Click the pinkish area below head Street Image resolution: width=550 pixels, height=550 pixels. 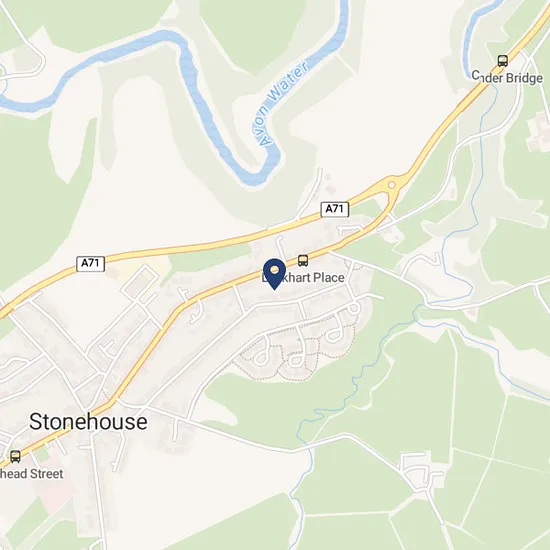pos(53,496)
